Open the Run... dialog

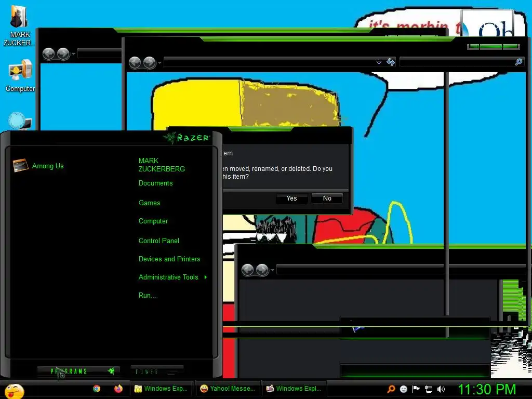pyautogui.click(x=148, y=296)
